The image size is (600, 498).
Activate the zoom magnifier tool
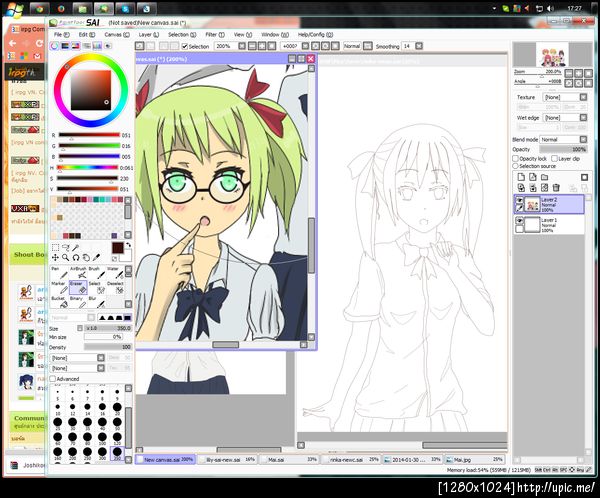[65, 258]
